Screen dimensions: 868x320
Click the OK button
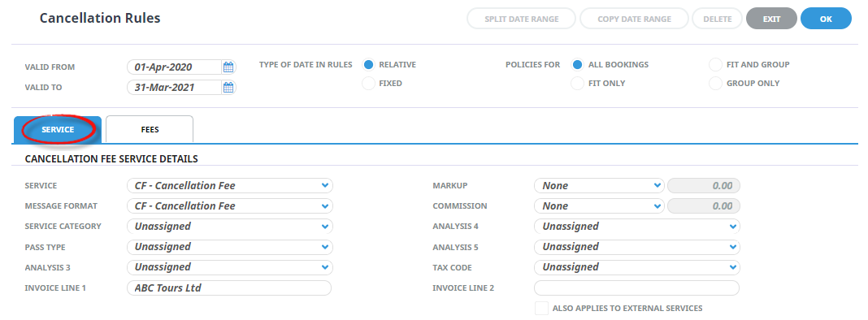826,19
